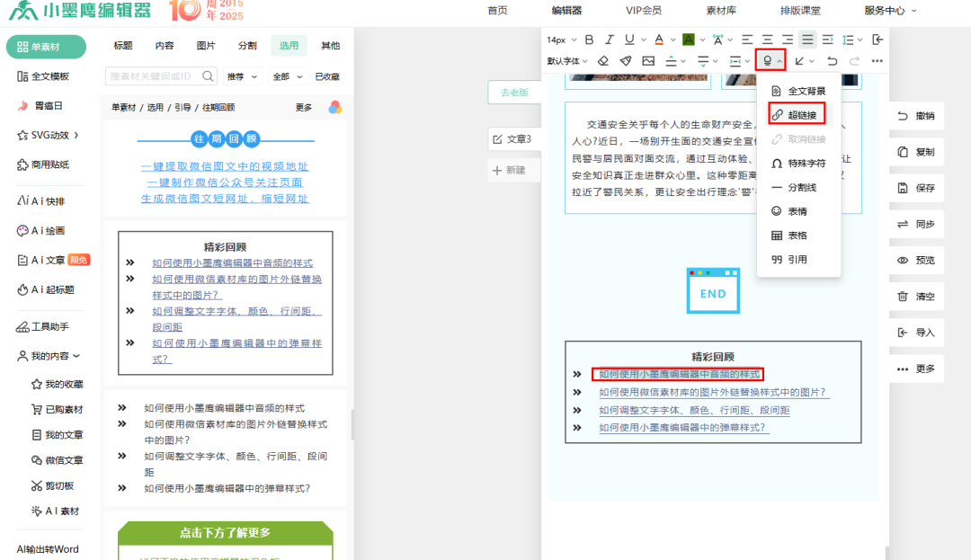Open the 一键提取微信图文中的视频地址 link

pyautogui.click(x=225, y=167)
